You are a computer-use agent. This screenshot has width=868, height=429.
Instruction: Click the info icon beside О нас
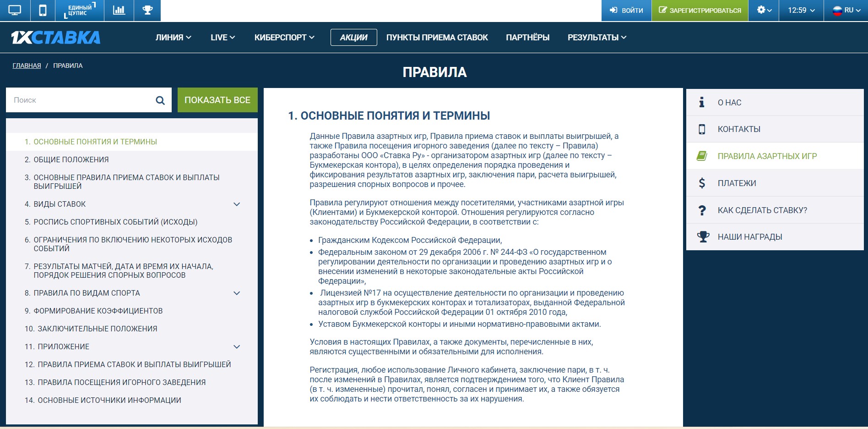point(702,102)
